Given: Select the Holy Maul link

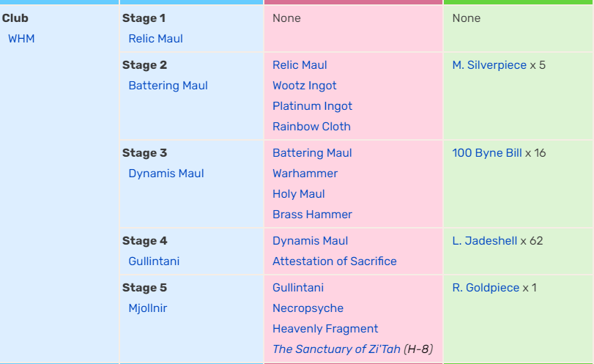Looking at the screenshot, I should click(299, 194).
